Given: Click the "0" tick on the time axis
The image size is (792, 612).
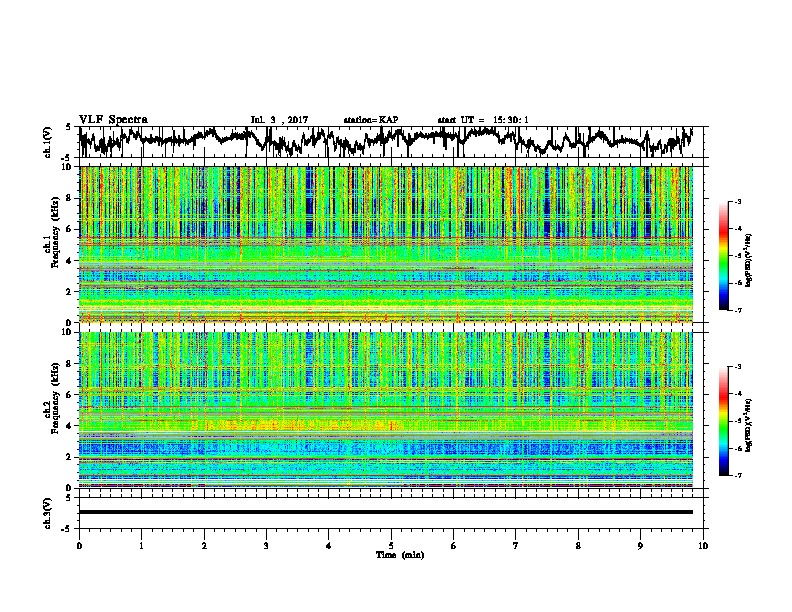Looking at the screenshot, I should coord(79,546).
